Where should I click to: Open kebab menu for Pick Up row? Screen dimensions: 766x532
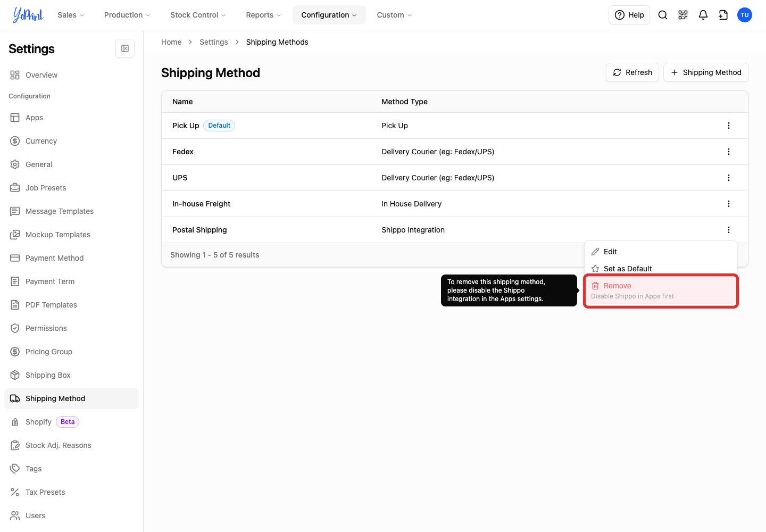[729, 126]
